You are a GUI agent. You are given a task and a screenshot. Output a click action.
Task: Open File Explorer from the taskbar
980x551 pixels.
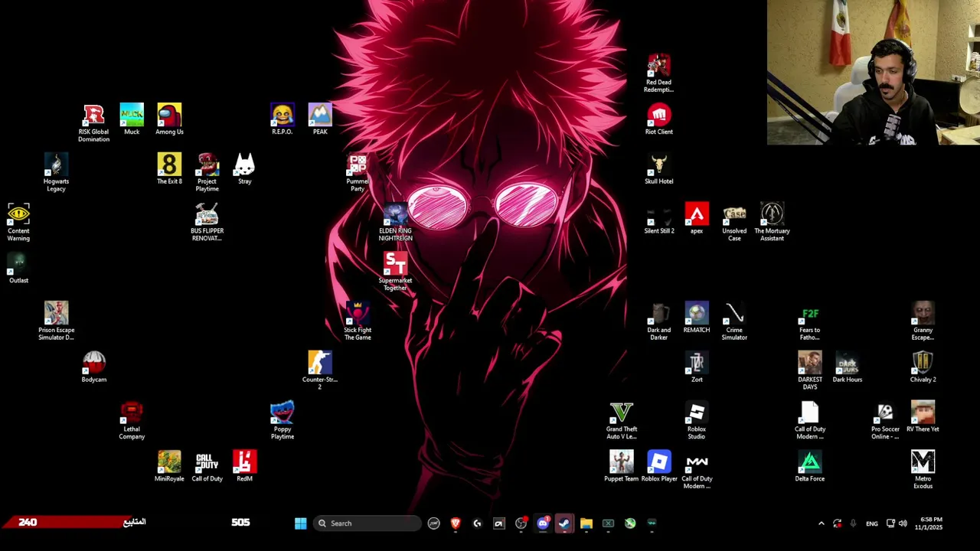point(586,523)
